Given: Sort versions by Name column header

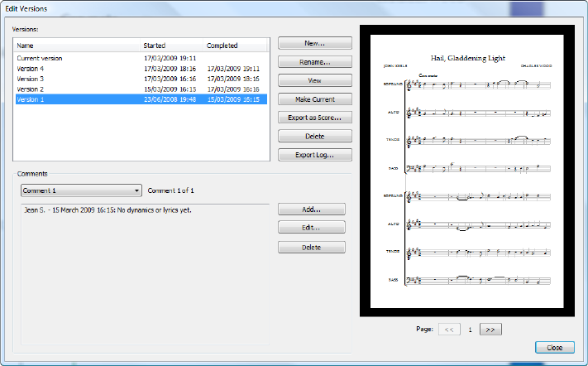Looking at the screenshot, I should 77,46.
